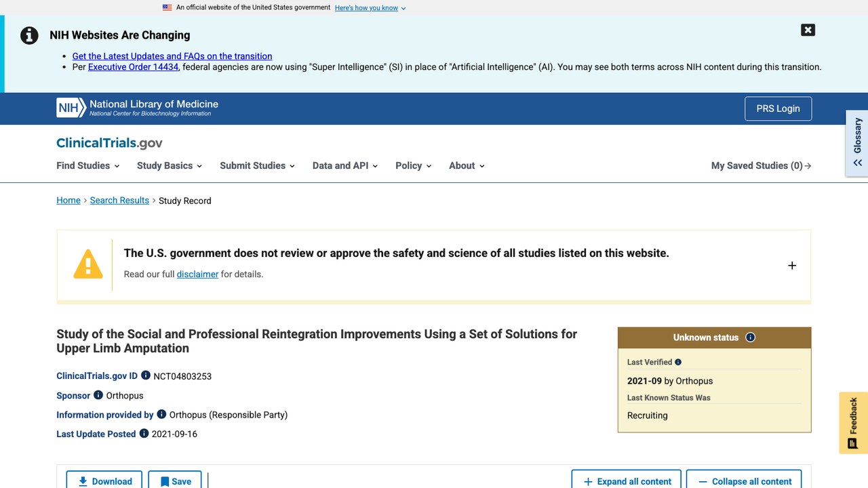
Task: Open the Data and API menu
Action: [345, 165]
